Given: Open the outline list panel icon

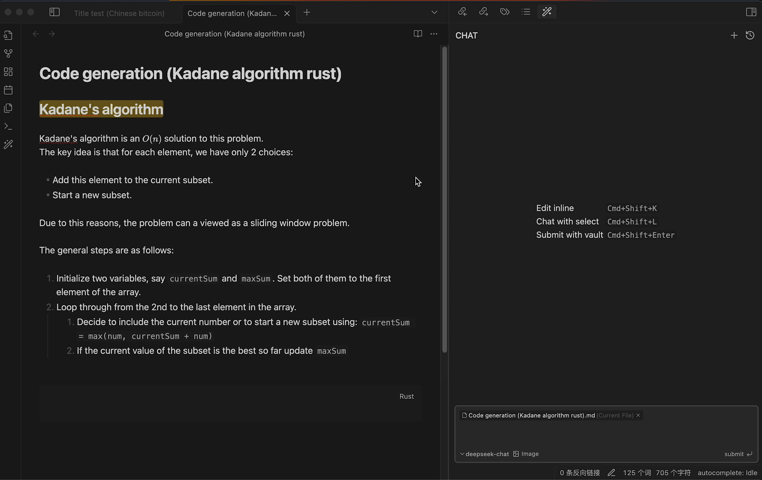Looking at the screenshot, I should (526, 12).
